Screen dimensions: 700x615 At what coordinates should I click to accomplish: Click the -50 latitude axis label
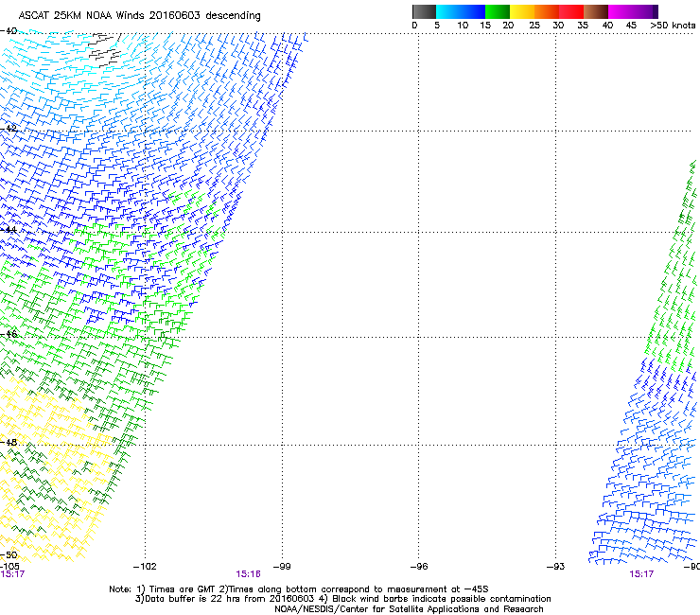pyautogui.click(x=9, y=554)
